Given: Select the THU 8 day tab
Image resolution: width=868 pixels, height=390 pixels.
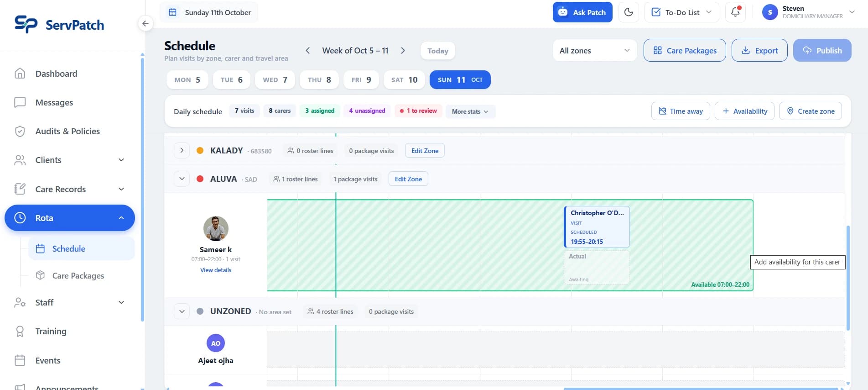Looking at the screenshot, I should 319,79.
